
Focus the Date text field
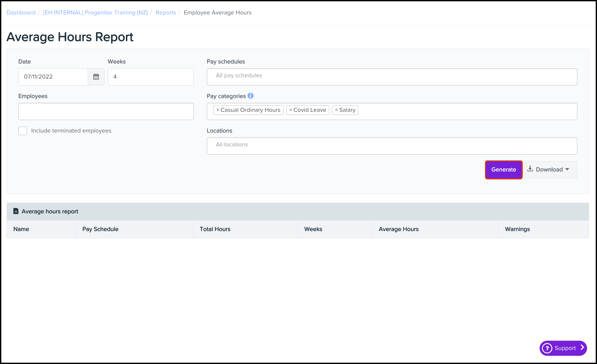click(53, 77)
